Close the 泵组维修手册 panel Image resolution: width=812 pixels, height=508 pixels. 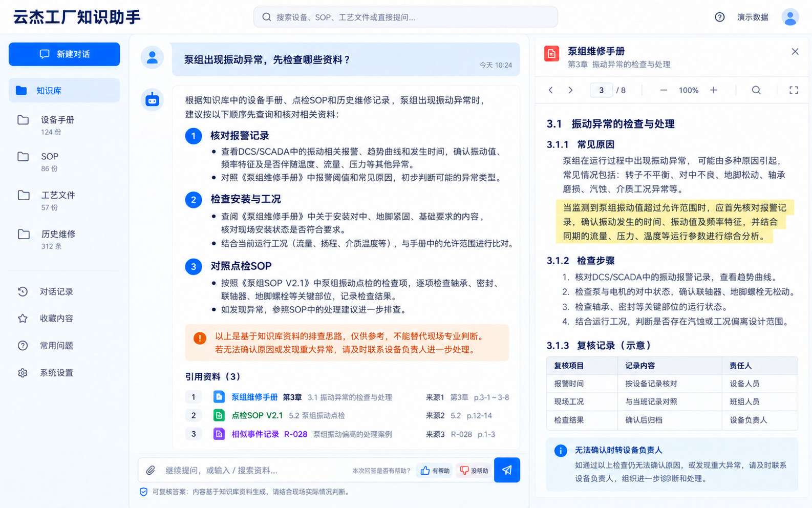(x=795, y=51)
